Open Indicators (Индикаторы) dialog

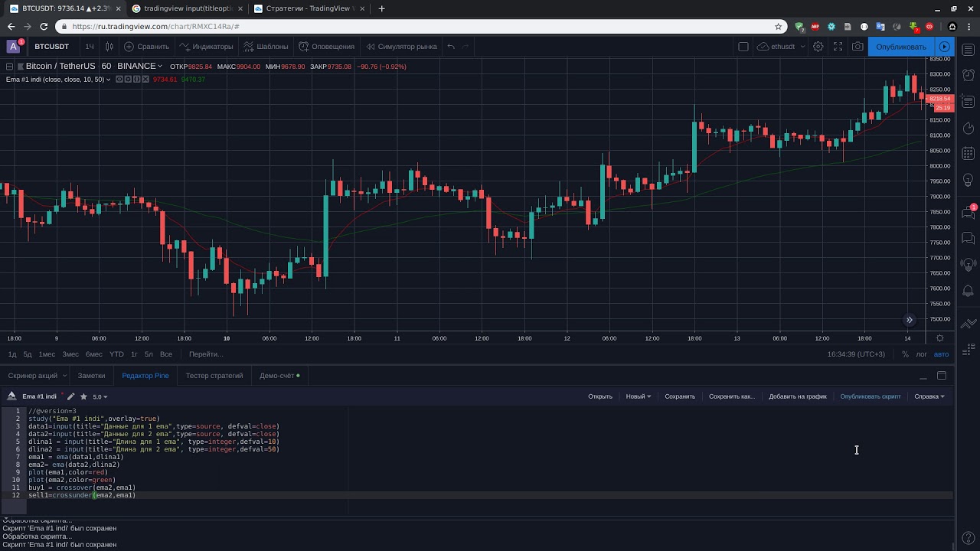tap(206, 47)
